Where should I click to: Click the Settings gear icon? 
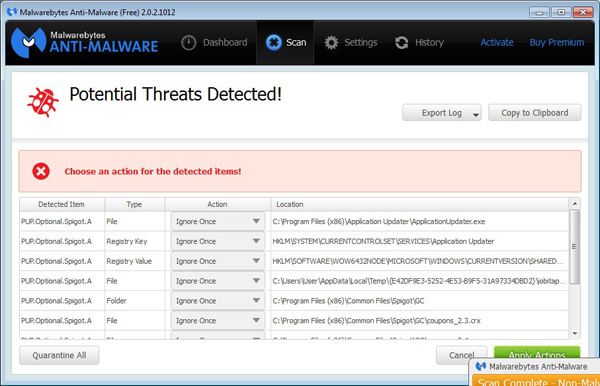(331, 42)
